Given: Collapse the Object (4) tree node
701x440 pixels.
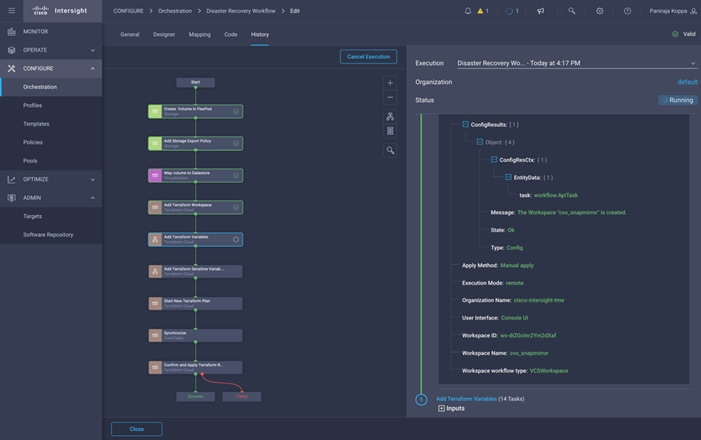Looking at the screenshot, I should click(480, 142).
